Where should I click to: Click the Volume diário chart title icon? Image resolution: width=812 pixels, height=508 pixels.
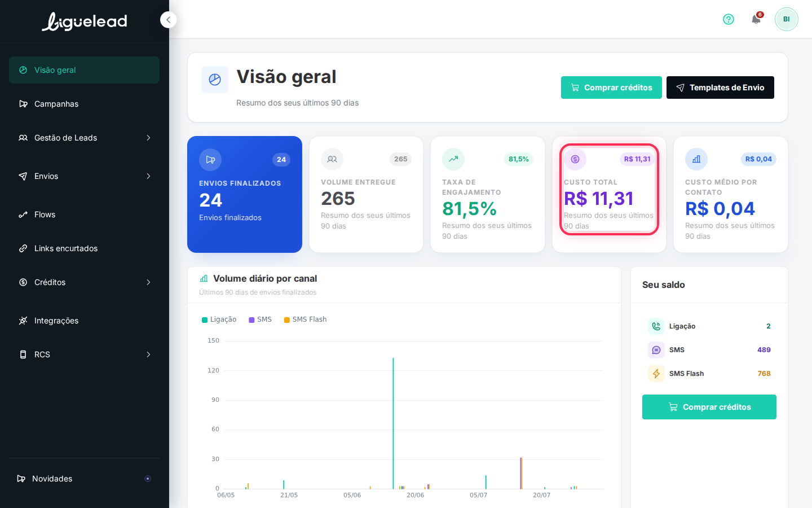(x=204, y=278)
